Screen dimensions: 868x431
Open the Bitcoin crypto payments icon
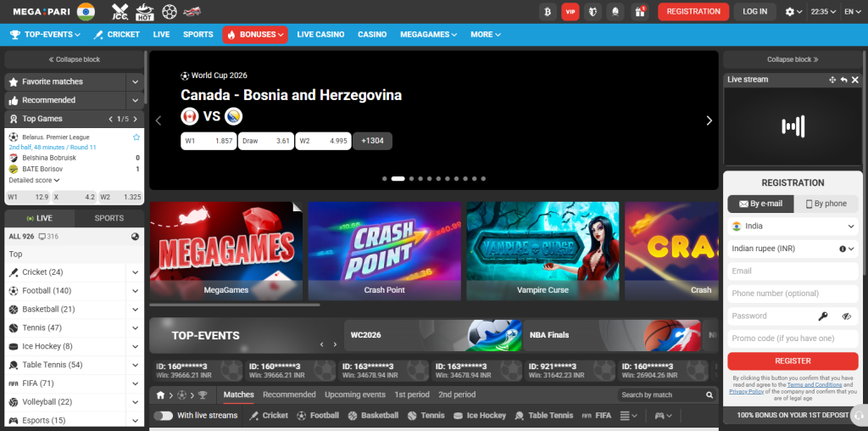click(548, 12)
